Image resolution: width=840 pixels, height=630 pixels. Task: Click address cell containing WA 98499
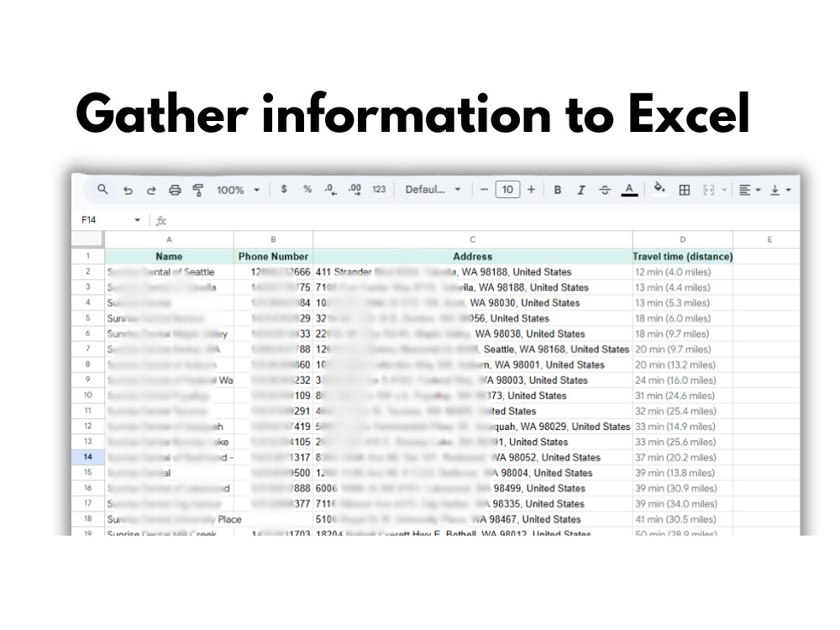coord(472,489)
